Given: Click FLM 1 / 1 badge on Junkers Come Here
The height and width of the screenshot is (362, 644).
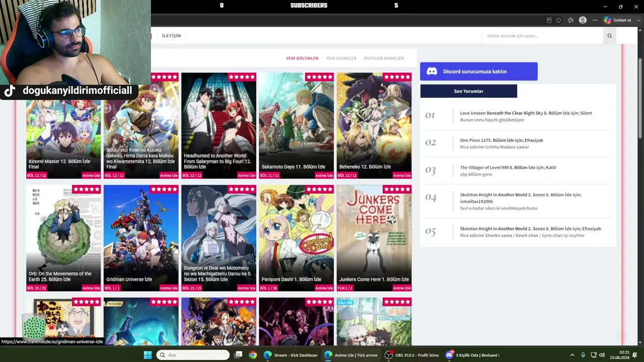Looking at the screenshot, I should [x=345, y=288].
